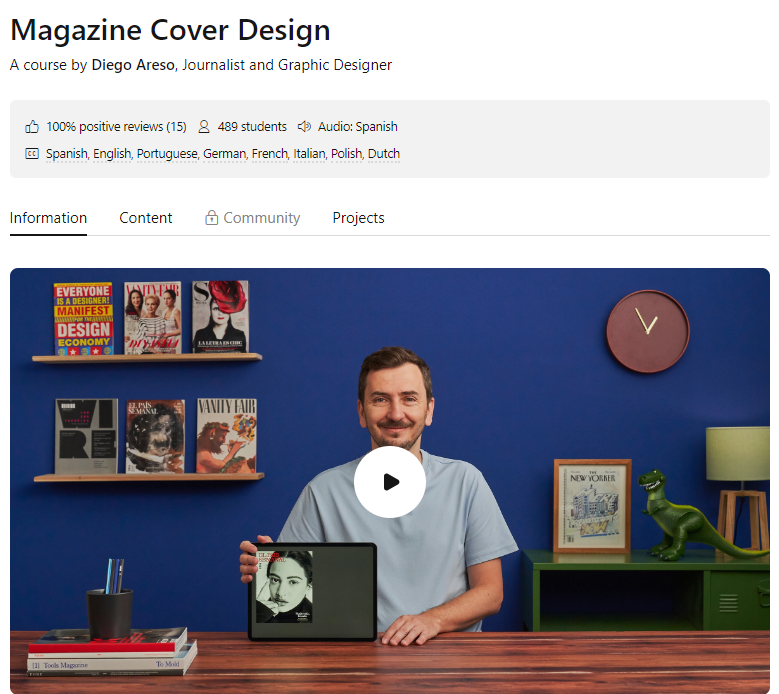This screenshot has width=779, height=694.
Task: Open the locked Community tab
Action: click(261, 218)
